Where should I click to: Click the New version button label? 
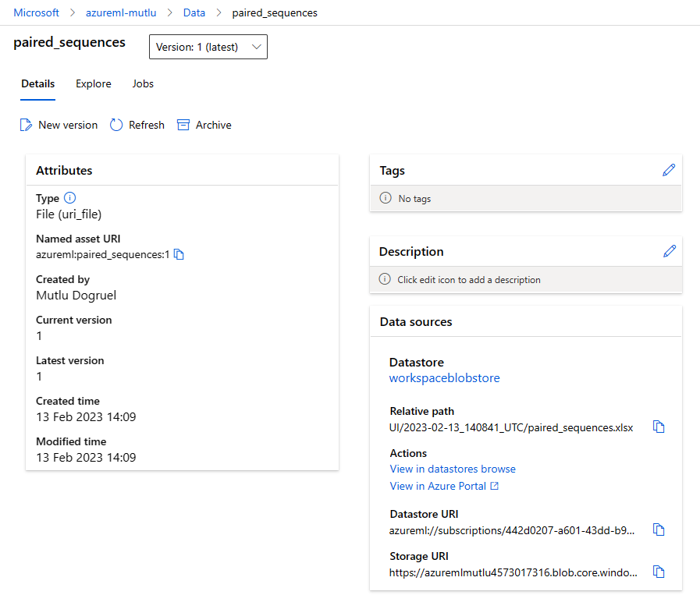pyautogui.click(x=68, y=125)
